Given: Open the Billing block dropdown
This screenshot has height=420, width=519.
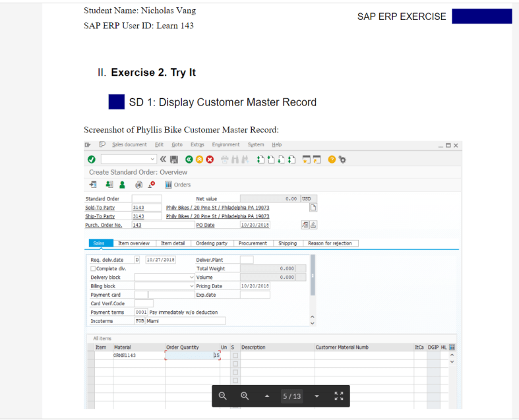Looking at the screenshot, I should 192,286.
